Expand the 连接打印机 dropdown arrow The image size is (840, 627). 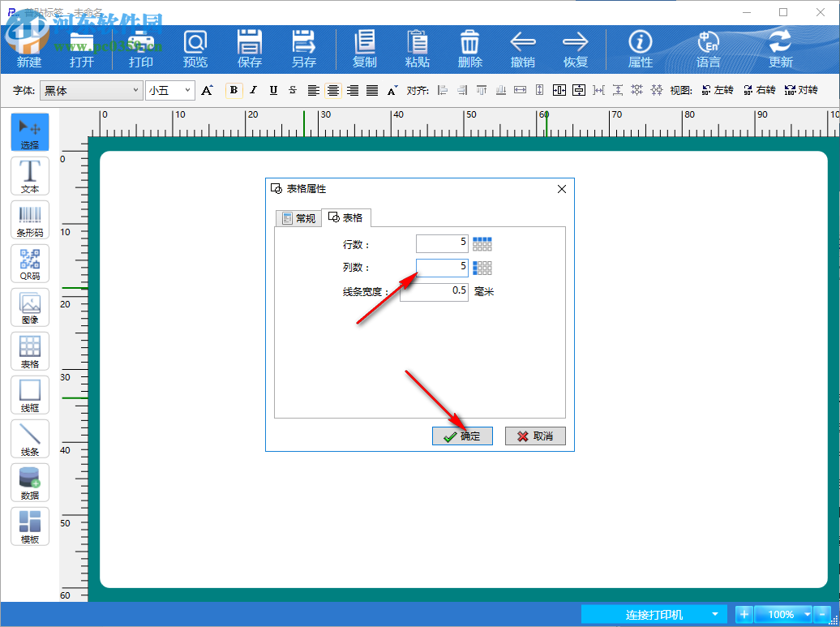coord(714,614)
